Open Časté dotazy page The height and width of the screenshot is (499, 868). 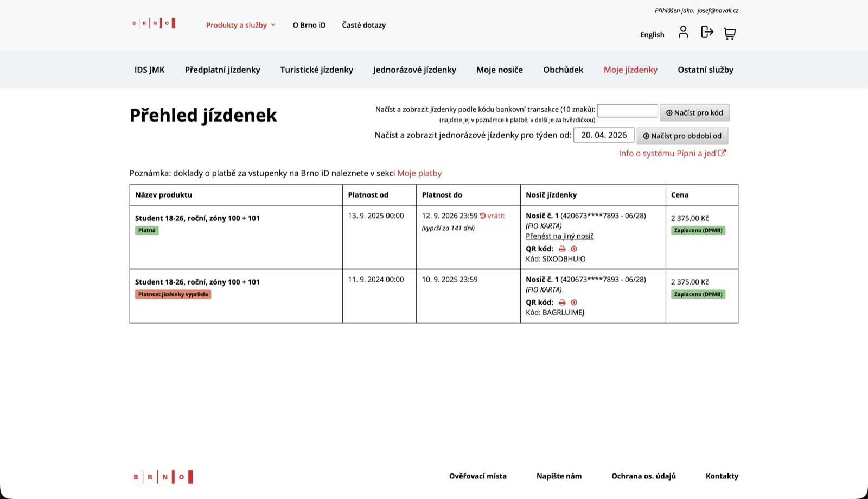(x=364, y=25)
